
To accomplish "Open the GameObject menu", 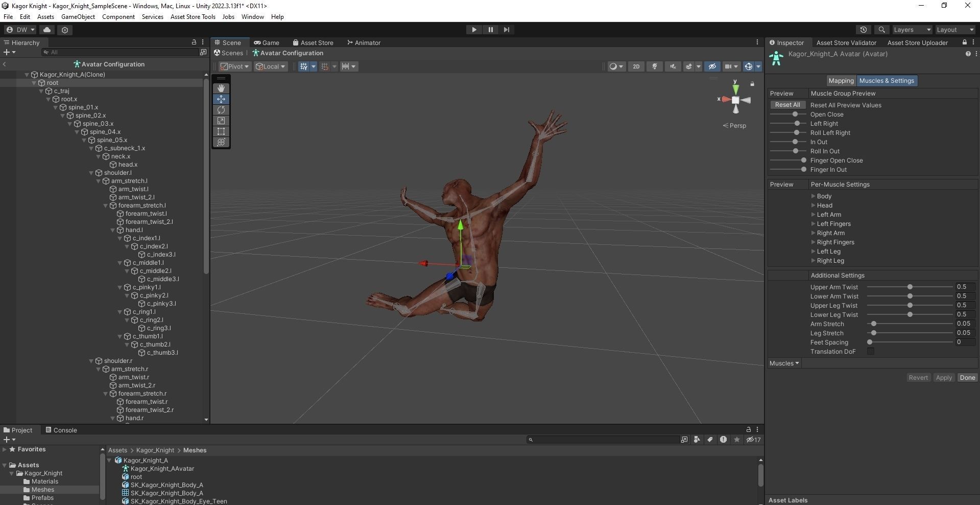I will click(78, 17).
